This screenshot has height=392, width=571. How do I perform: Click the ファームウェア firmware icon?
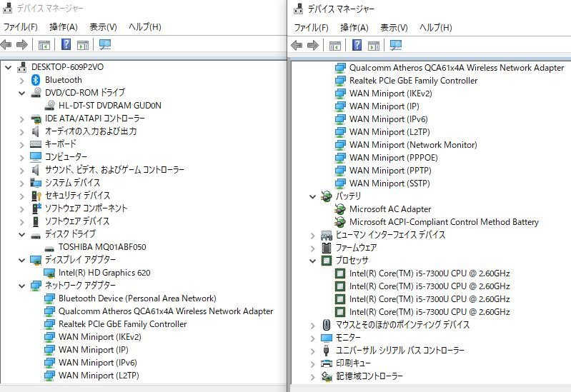(x=327, y=248)
